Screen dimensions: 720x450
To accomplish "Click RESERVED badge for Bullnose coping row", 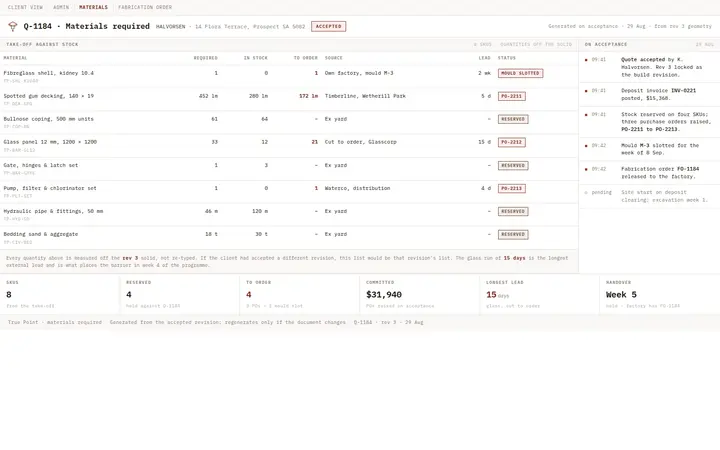I will click(513, 119).
